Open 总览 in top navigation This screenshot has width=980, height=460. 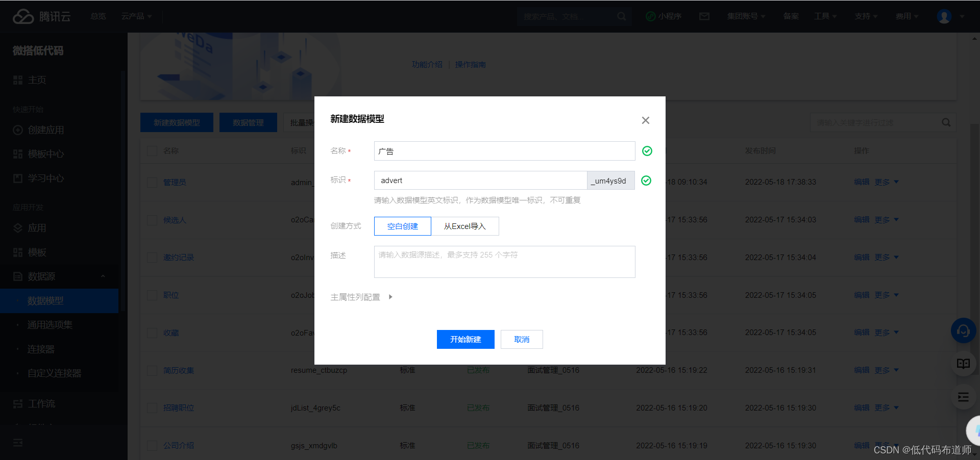point(98,16)
